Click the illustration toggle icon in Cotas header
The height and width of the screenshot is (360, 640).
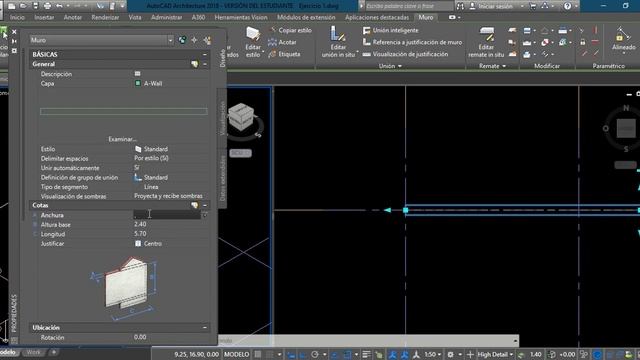194,205
